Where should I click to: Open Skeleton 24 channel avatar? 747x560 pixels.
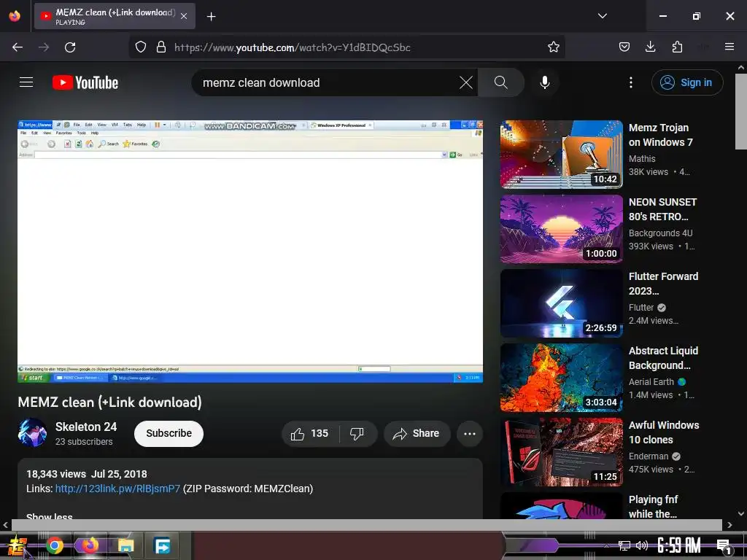pyautogui.click(x=32, y=433)
